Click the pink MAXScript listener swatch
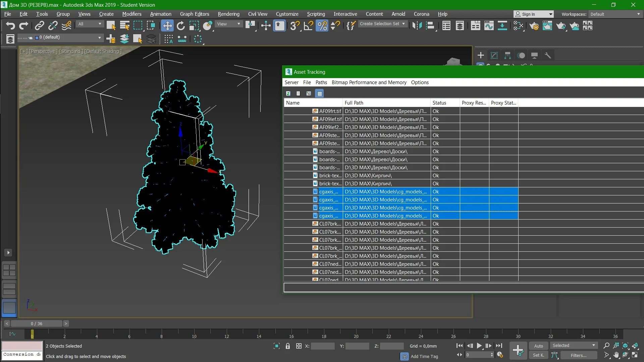The width and height of the screenshot is (644, 362). pos(22,346)
